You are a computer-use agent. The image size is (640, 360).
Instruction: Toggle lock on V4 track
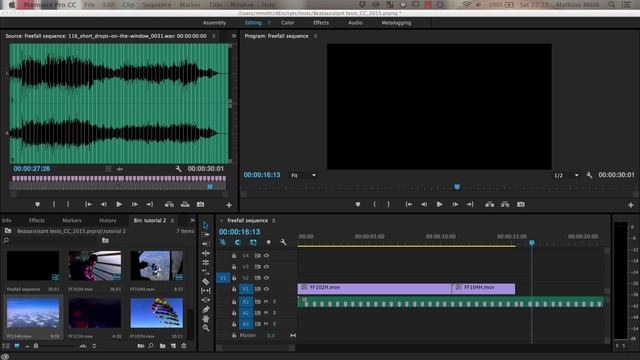click(234, 256)
